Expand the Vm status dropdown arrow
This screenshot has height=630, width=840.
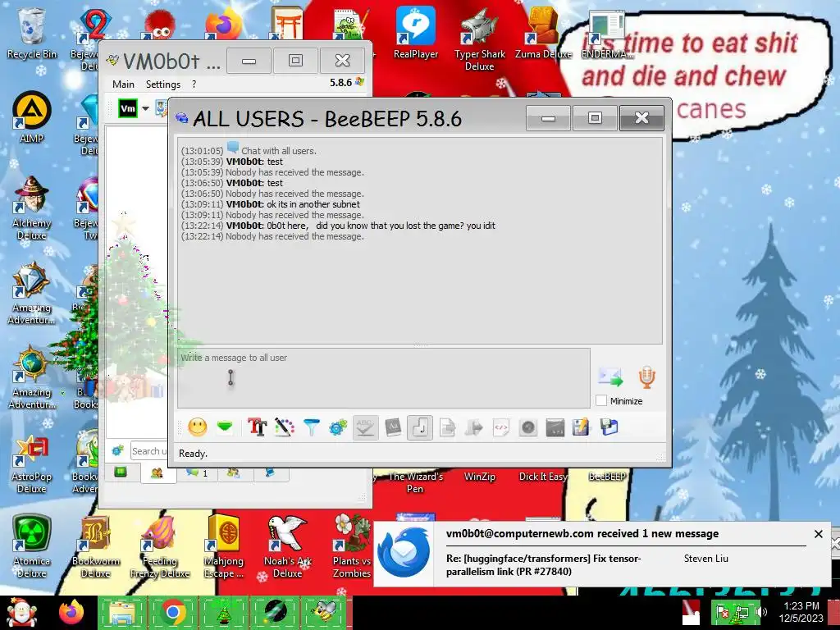click(x=146, y=108)
